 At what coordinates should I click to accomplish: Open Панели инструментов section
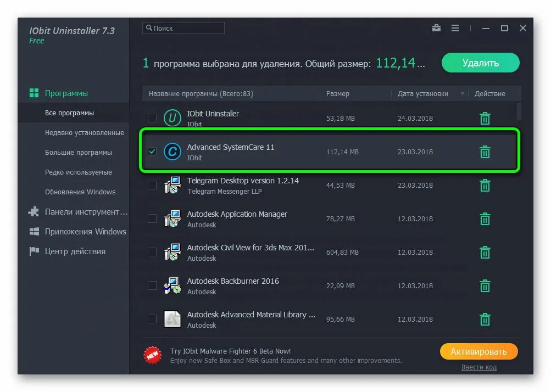86,212
